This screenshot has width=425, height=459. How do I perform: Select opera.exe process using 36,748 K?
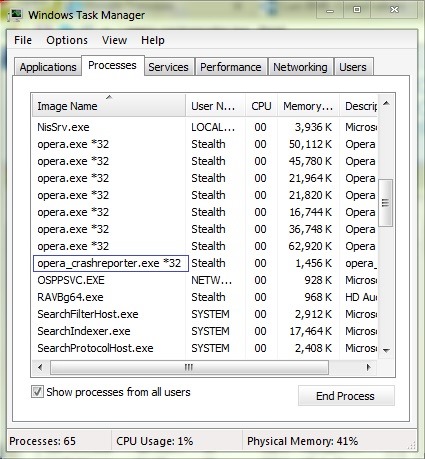pyautogui.click(x=205, y=229)
